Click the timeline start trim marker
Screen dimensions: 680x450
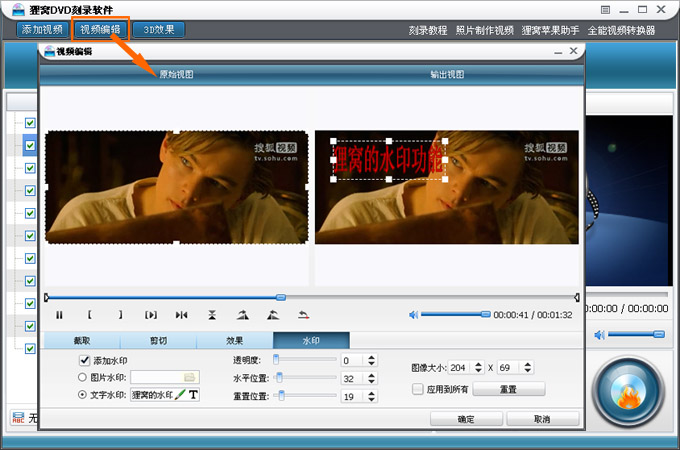(x=46, y=297)
